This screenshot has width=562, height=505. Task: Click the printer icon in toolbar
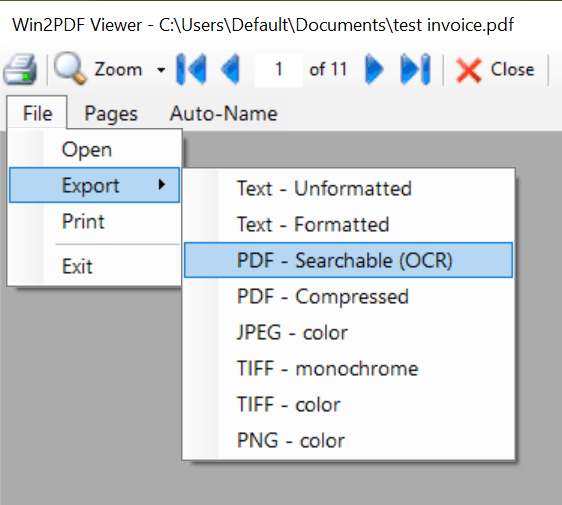tap(20, 70)
